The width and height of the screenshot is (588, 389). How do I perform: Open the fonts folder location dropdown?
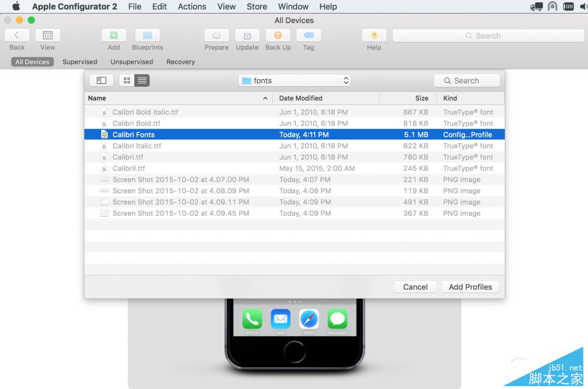(x=295, y=80)
